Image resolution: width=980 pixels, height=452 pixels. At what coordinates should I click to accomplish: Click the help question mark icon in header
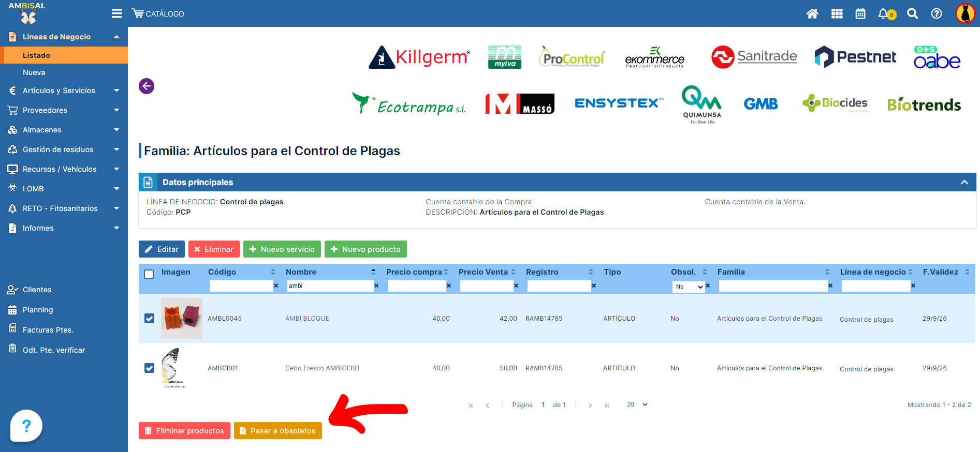coord(937,14)
